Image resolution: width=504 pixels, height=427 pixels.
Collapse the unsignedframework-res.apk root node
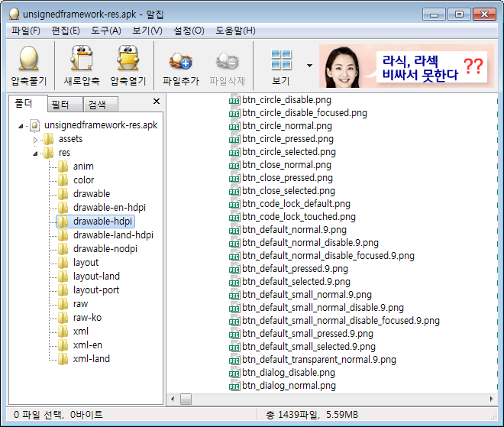click(21, 126)
